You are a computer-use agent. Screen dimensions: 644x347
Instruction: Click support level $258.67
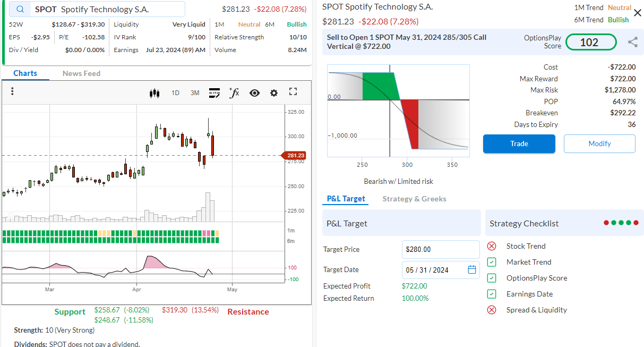[x=107, y=310]
